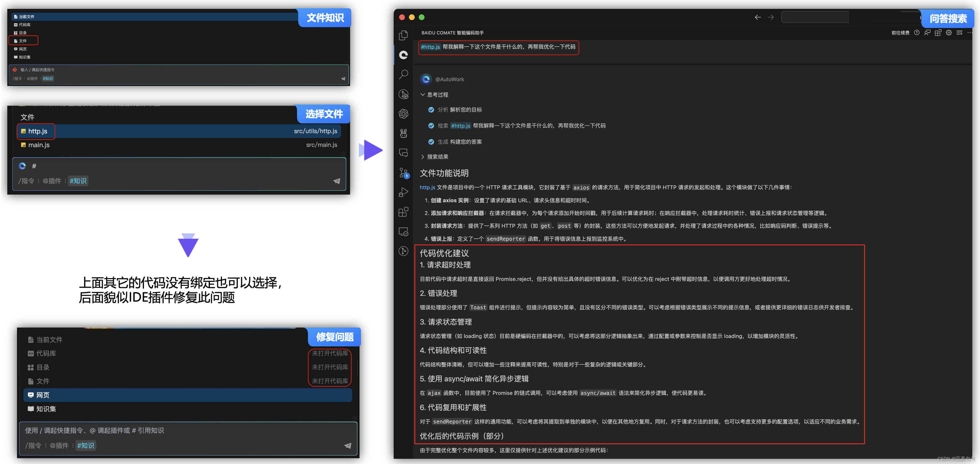Select 网页 in the 修复问题 menu
Screen dimensions: 980x464
tap(188, 395)
